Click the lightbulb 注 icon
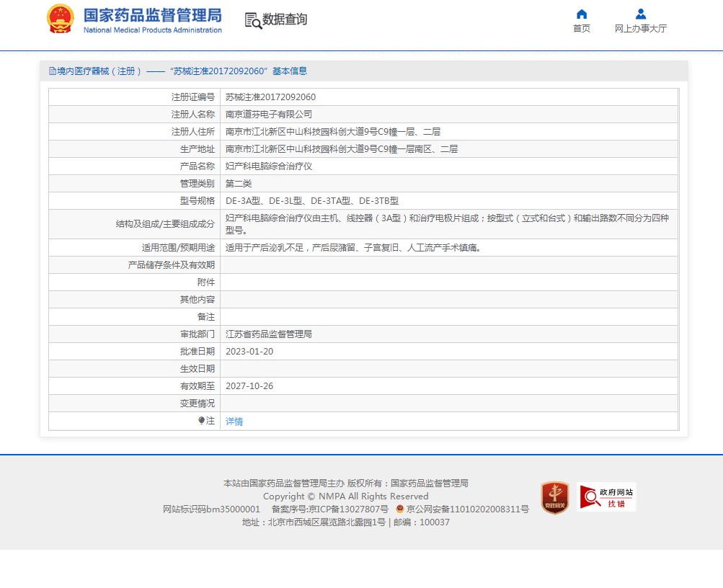Image resolution: width=723 pixels, height=588 pixels. 202,420
